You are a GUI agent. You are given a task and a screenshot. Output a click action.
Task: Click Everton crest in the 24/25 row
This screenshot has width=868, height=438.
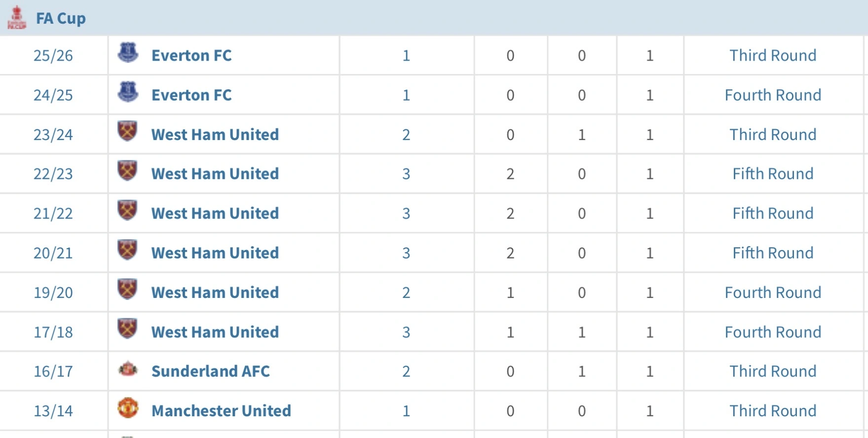(128, 92)
